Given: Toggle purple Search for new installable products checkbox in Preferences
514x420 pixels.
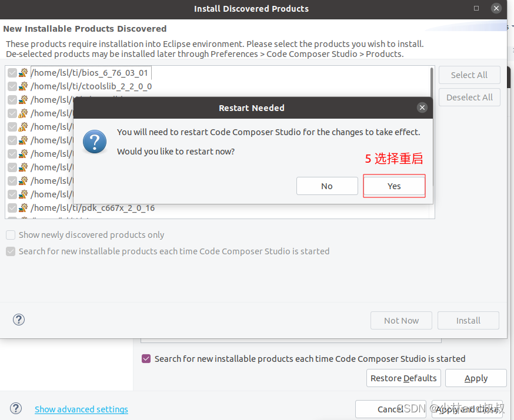Looking at the screenshot, I should click(x=146, y=359).
